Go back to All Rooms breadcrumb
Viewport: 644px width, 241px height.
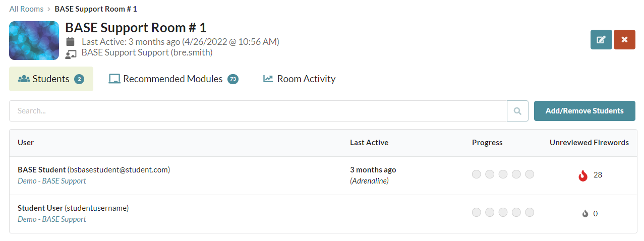pyautogui.click(x=26, y=9)
